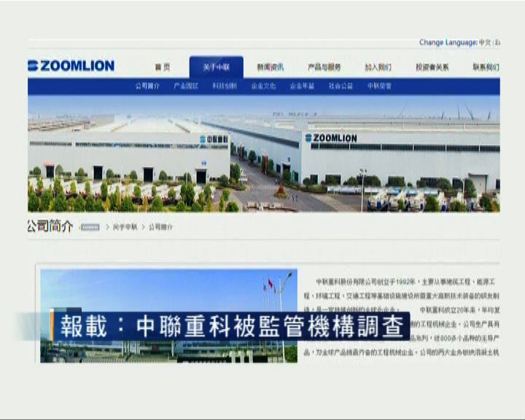525x420 pixels.
Task: Click the ZOOMLION logo in the header
Action: point(71,66)
